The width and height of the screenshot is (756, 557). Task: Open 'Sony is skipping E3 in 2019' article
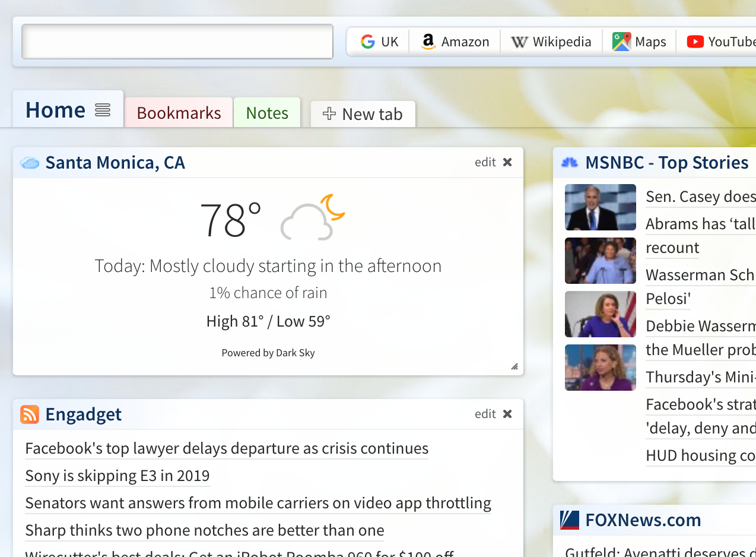tap(117, 476)
